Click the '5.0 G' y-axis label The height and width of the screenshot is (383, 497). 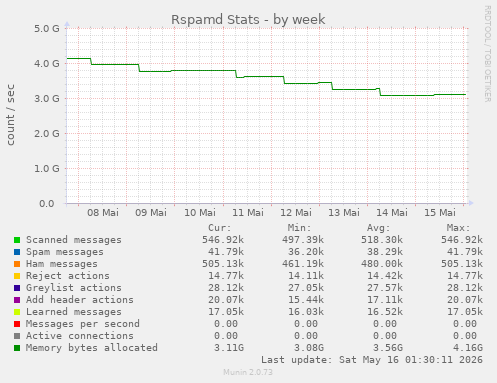tap(47, 29)
